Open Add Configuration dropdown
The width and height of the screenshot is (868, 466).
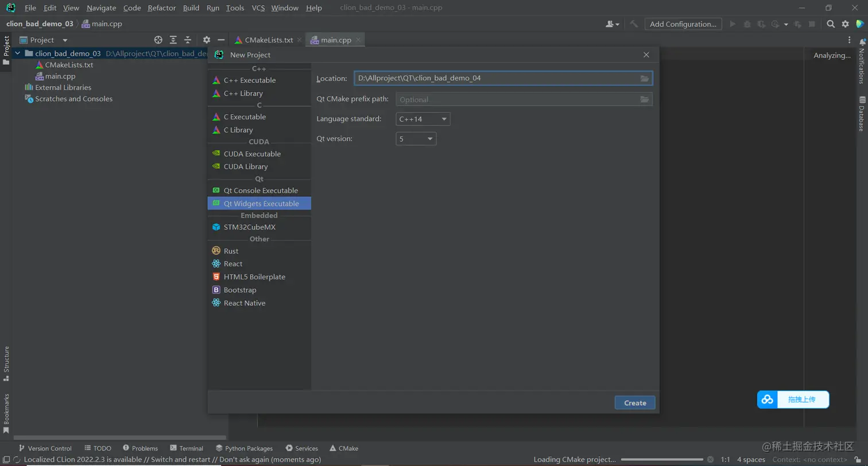pyautogui.click(x=683, y=24)
